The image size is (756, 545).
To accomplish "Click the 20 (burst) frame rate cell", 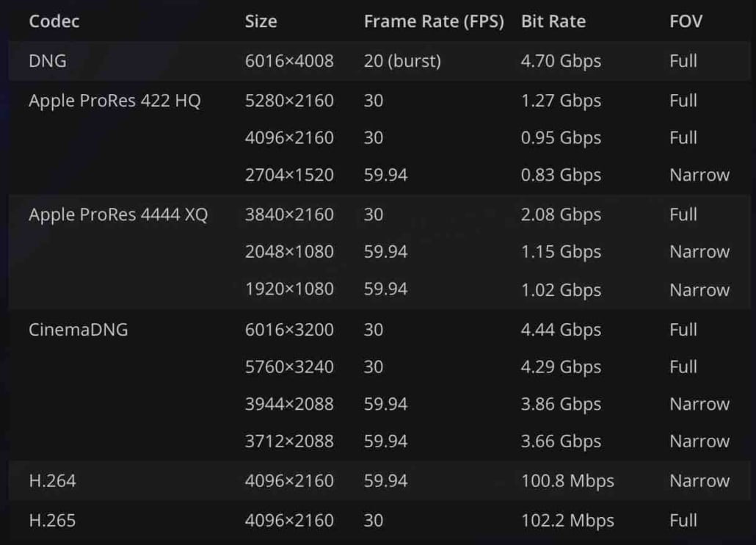I will [403, 61].
